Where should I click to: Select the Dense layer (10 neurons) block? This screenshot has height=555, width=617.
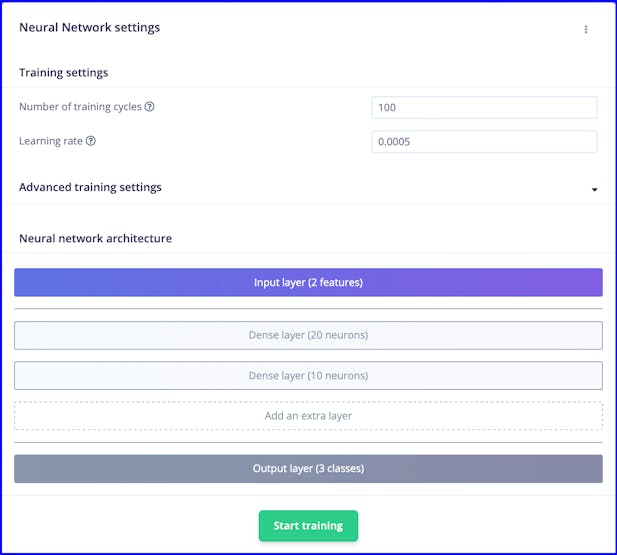click(x=308, y=376)
